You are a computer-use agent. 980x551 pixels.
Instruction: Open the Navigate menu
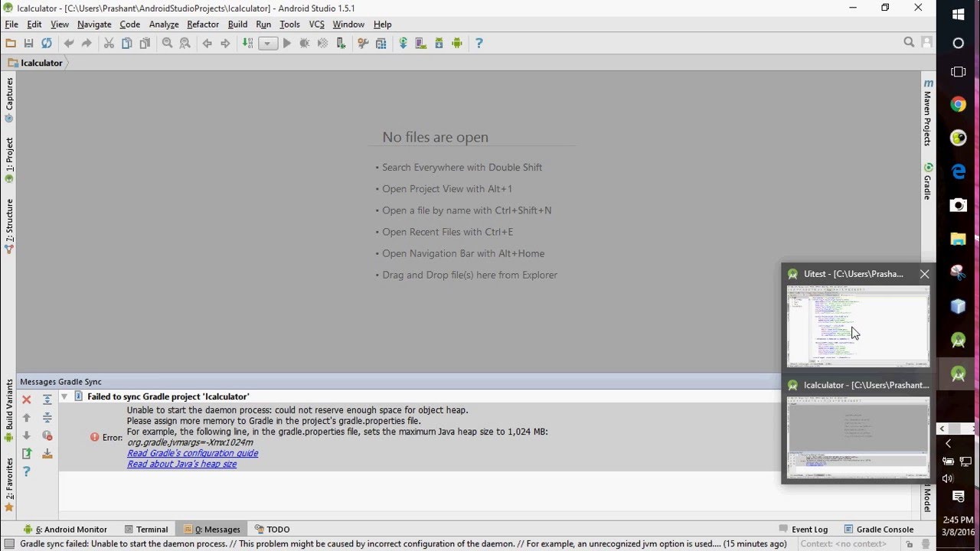tap(94, 24)
